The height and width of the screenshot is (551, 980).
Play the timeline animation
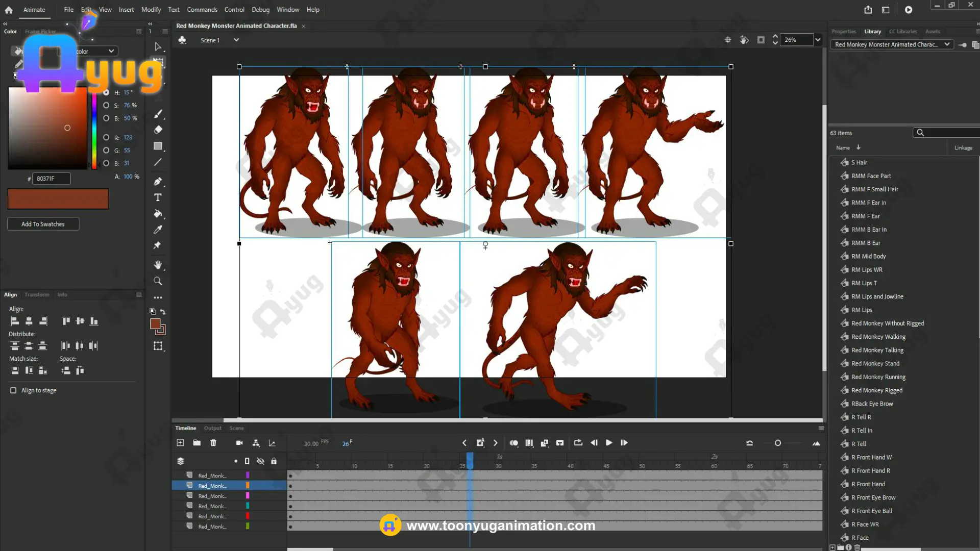coord(609,443)
